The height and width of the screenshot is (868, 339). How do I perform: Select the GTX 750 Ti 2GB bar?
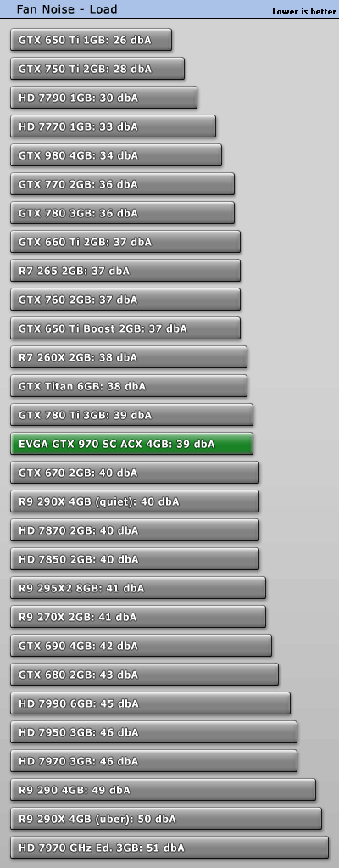[97, 69]
